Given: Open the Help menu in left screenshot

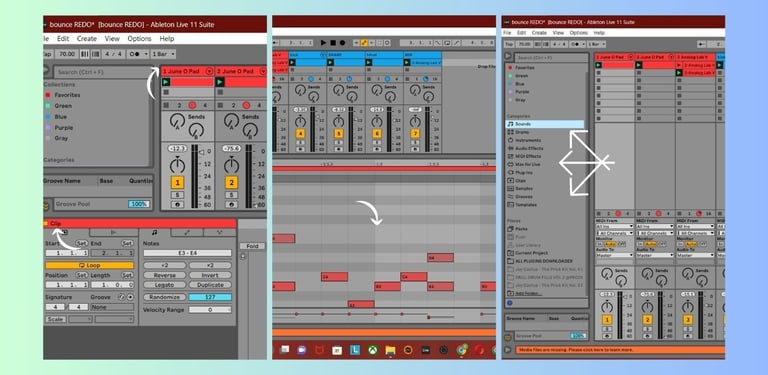Looking at the screenshot, I should [x=167, y=39].
